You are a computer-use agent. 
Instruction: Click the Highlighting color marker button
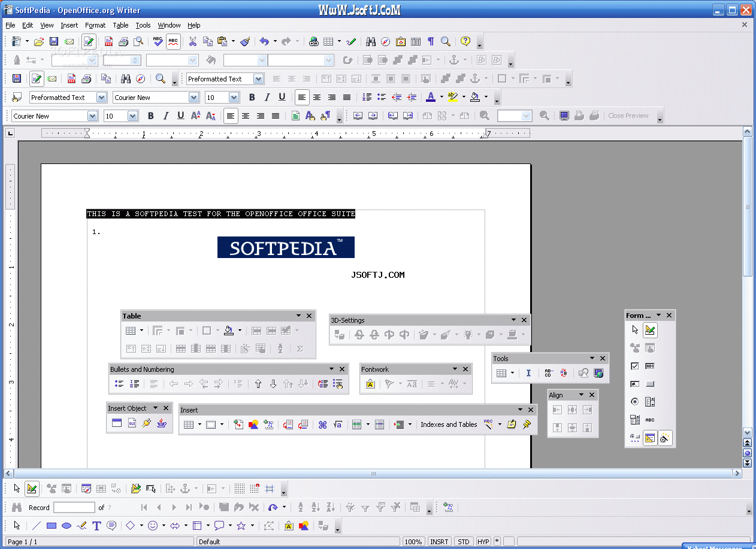tap(453, 98)
